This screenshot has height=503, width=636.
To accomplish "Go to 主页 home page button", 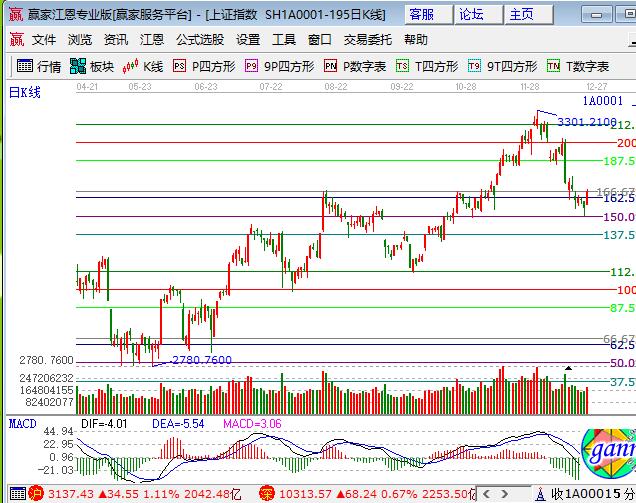I will coord(521,15).
